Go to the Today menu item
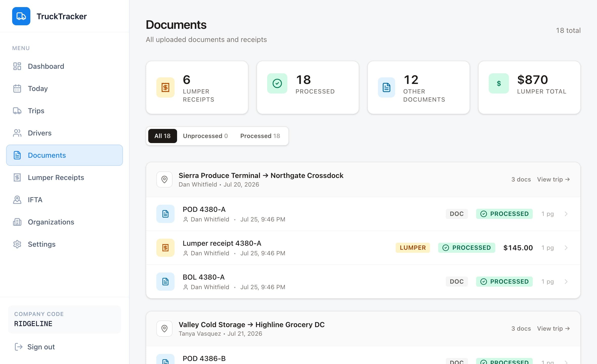 (x=65, y=88)
